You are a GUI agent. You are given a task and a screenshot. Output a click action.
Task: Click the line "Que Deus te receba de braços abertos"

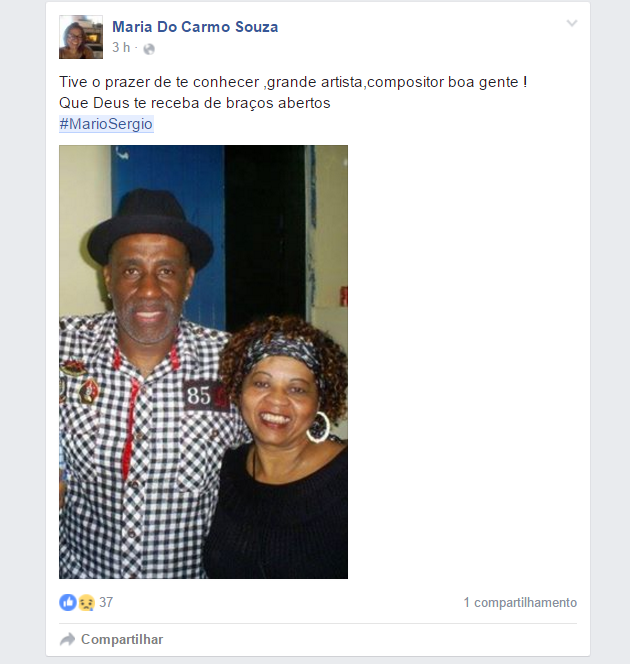(x=195, y=103)
